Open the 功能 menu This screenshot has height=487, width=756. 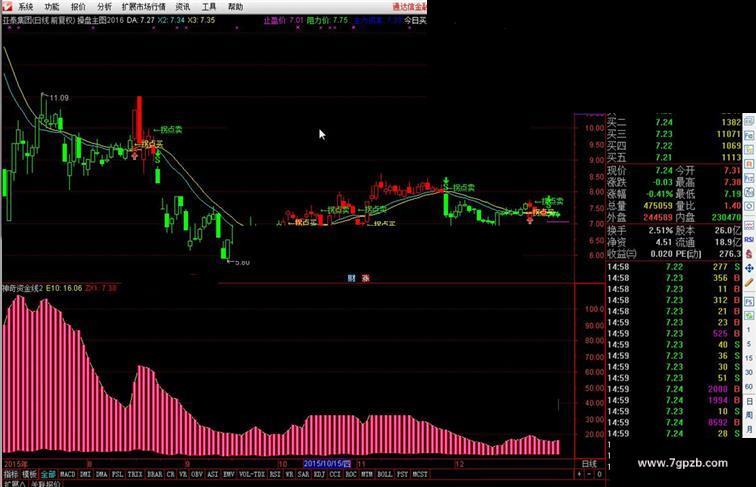pyautogui.click(x=52, y=7)
